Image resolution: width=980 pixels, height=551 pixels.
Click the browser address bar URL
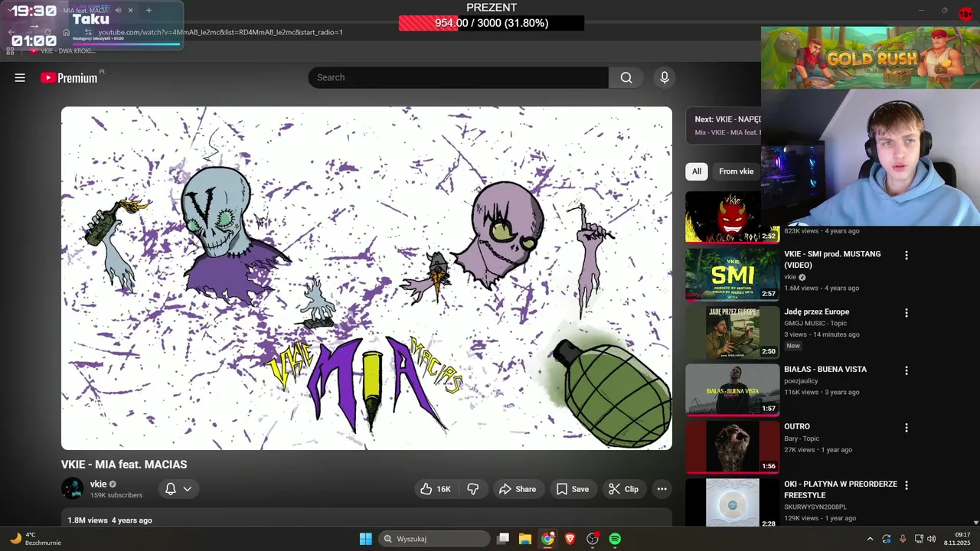pyautogui.click(x=220, y=32)
